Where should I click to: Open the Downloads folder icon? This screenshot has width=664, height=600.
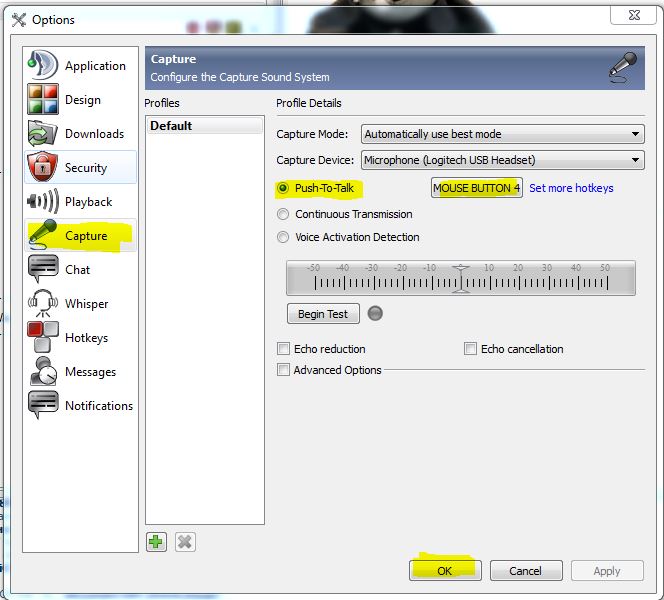tap(42, 133)
